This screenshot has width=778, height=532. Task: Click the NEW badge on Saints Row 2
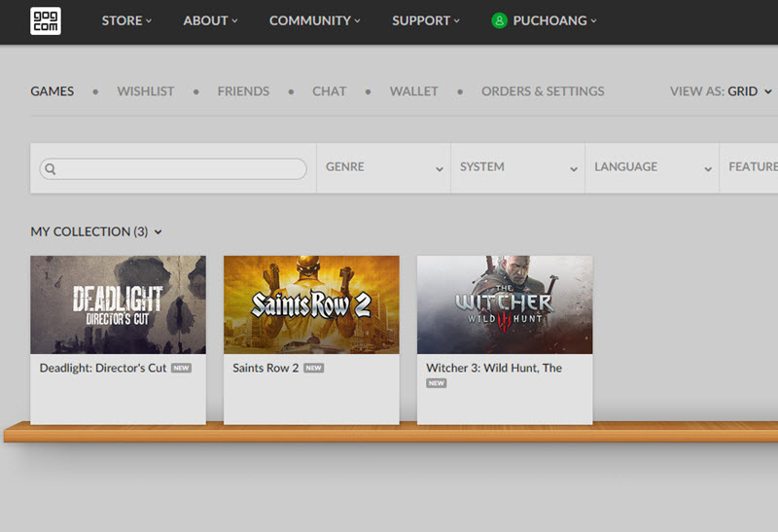[313, 368]
